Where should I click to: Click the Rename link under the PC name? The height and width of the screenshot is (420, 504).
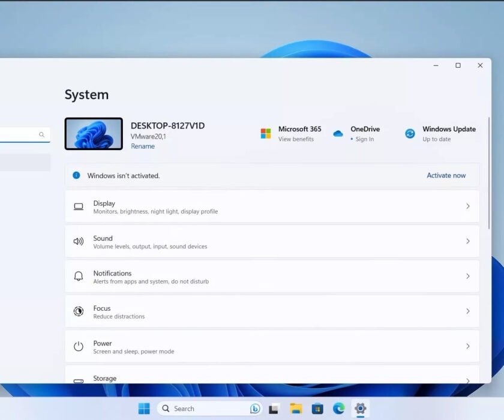[143, 146]
